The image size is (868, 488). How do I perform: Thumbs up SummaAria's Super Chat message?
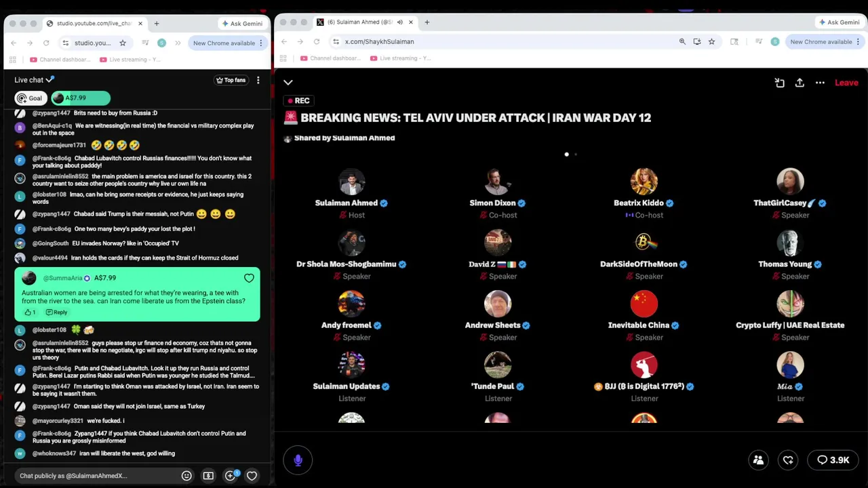pyautogui.click(x=29, y=312)
